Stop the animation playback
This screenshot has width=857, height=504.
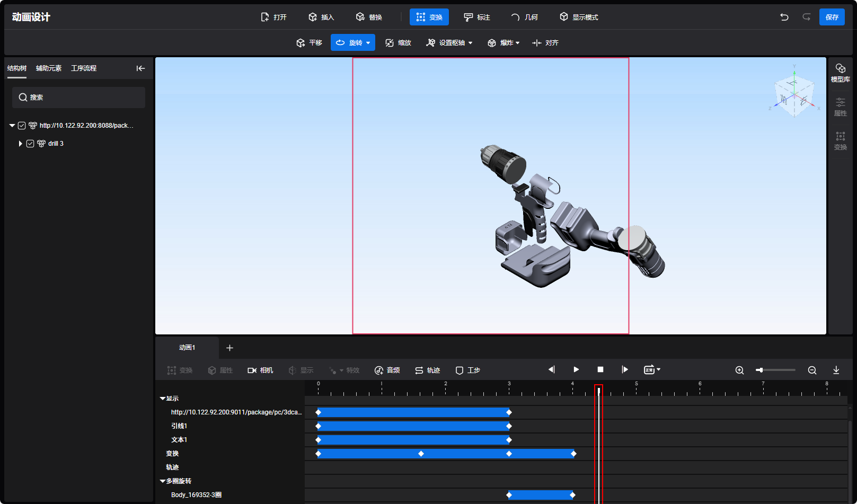(x=600, y=369)
